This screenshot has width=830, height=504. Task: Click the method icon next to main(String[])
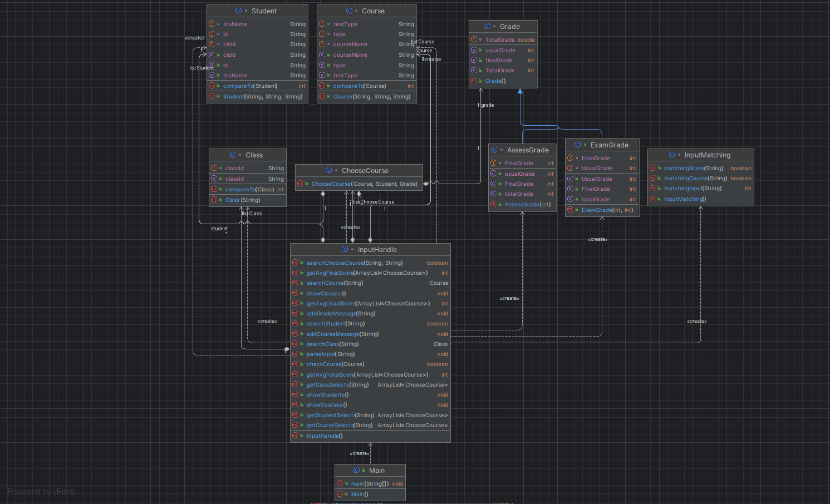340,483
